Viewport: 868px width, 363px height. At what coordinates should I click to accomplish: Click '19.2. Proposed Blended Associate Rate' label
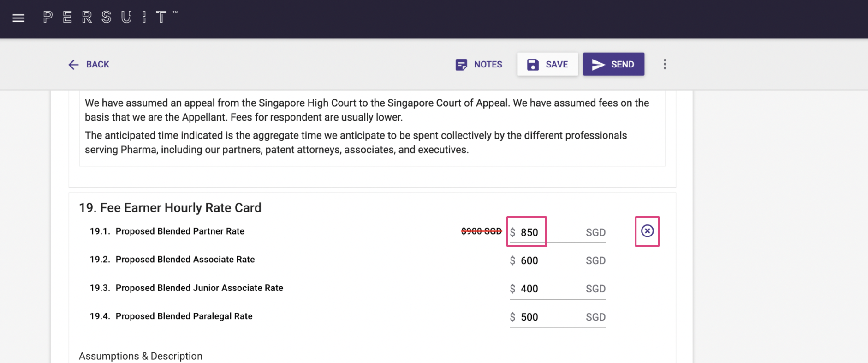pos(172,260)
